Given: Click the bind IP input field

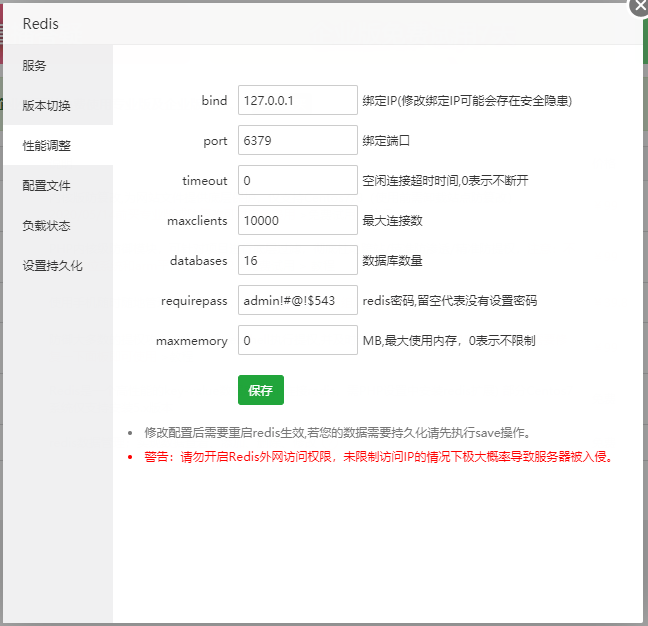Looking at the screenshot, I should [x=298, y=100].
